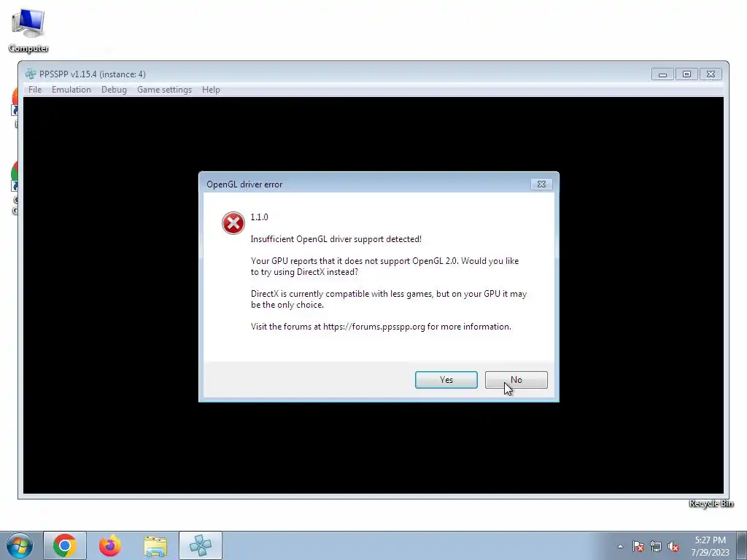Screen dimensions: 747x560
Task: Click No in OpenGL driver error dialog
Action: [x=516, y=379]
